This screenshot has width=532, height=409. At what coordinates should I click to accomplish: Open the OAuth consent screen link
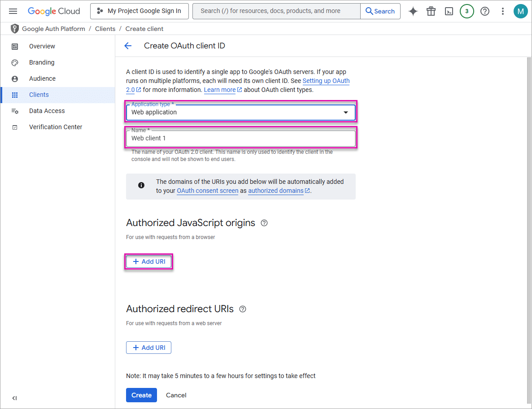click(x=207, y=190)
